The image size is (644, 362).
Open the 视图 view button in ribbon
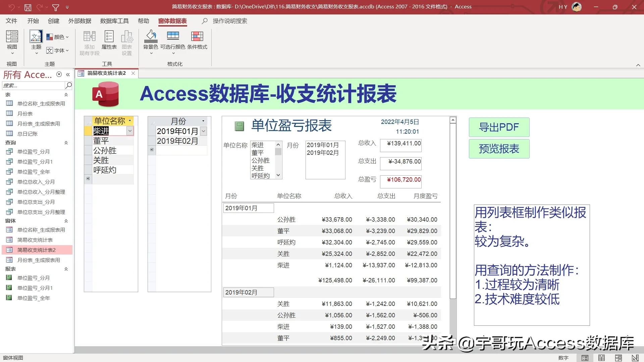tap(12, 42)
